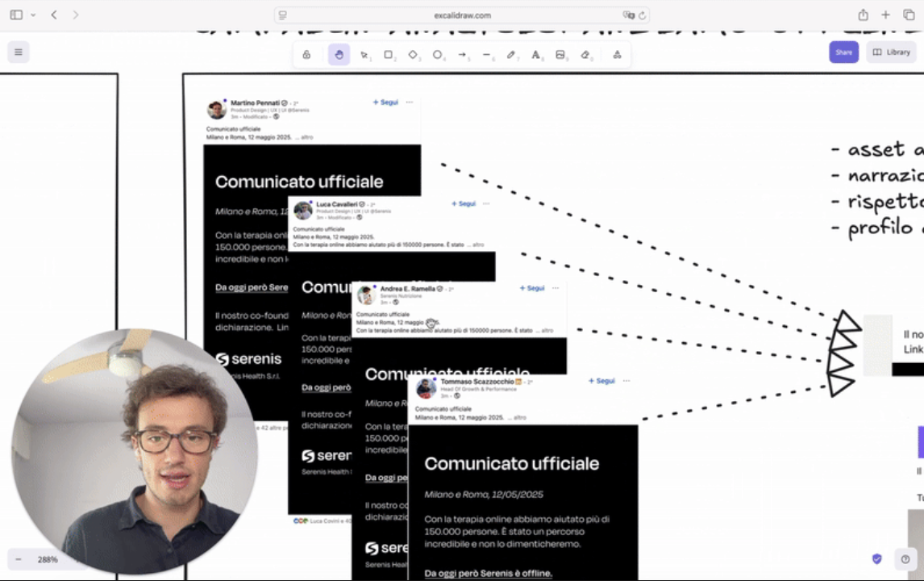The width and height of the screenshot is (924, 581).
Task: Toggle the keep-tool-active lock
Action: coord(306,55)
